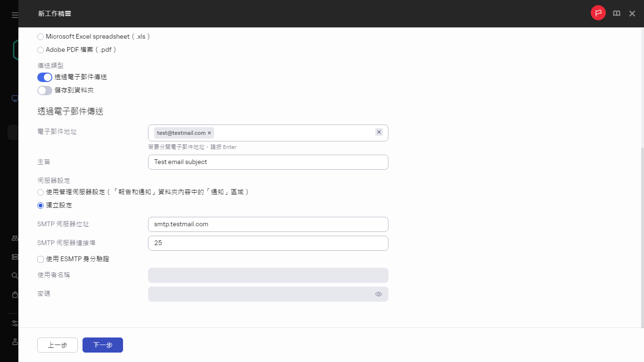Click the Test email subject input field
The image size is (644, 362).
(x=268, y=162)
